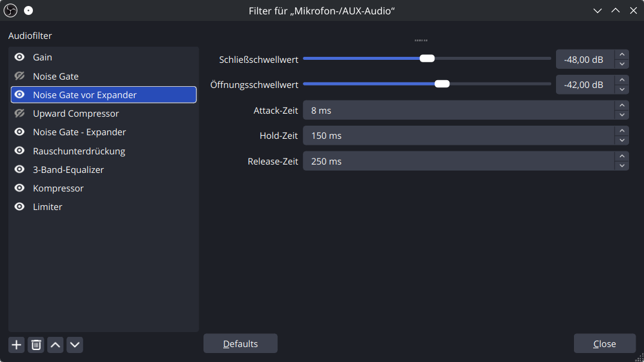
Task: Select the Noise Gate vor Expander filter
Action: click(x=104, y=95)
